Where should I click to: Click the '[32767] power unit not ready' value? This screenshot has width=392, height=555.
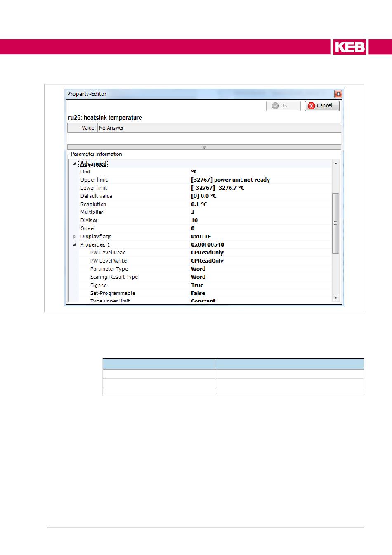click(231, 180)
